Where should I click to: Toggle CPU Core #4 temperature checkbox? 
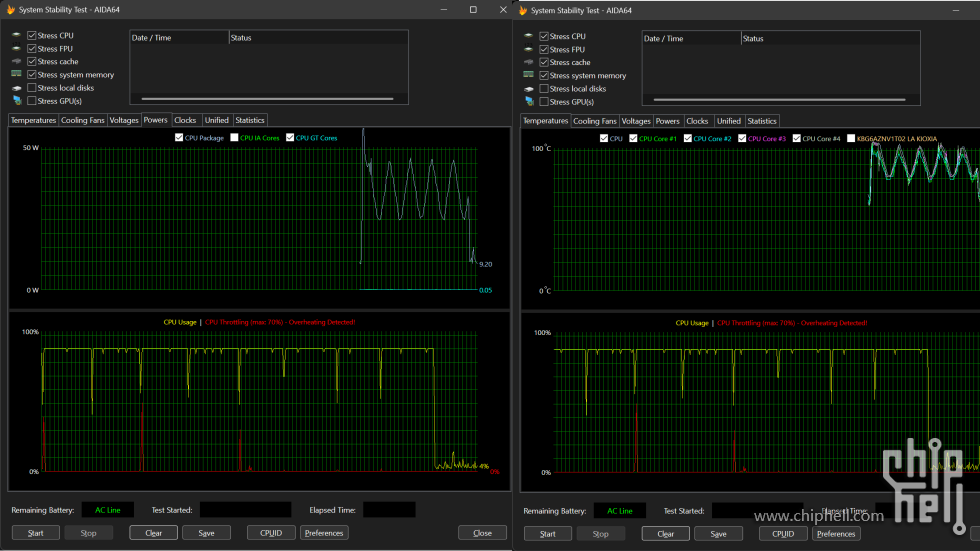pyautogui.click(x=796, y=138)
